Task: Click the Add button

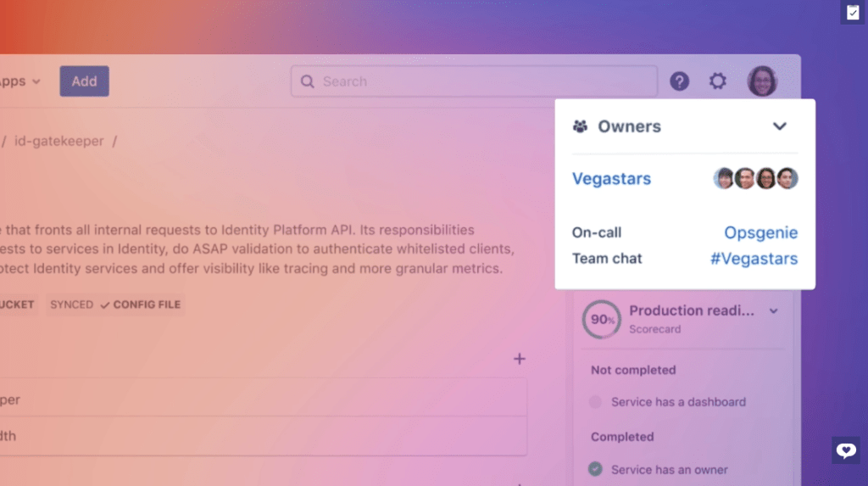Action: (x=84, y=81)
